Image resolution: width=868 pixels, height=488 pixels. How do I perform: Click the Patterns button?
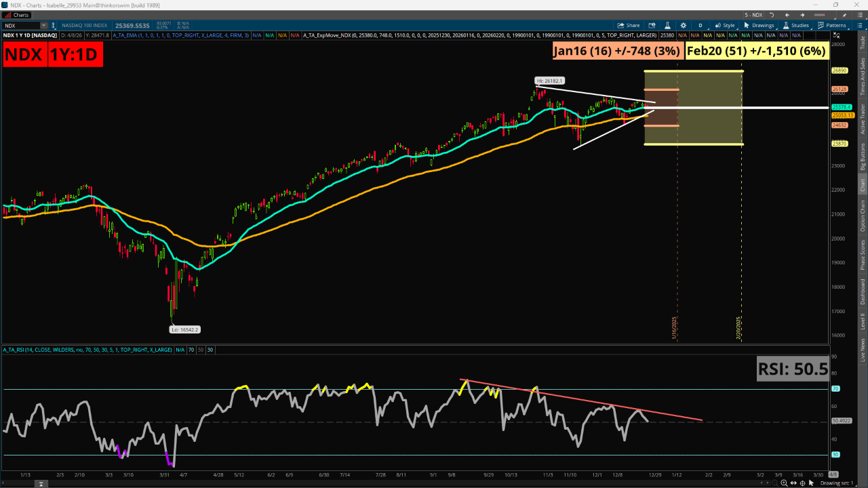(833, 25)
